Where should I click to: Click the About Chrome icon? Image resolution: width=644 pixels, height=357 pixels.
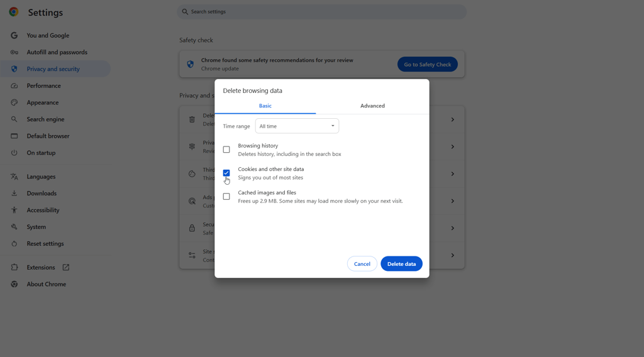[14, 284]
